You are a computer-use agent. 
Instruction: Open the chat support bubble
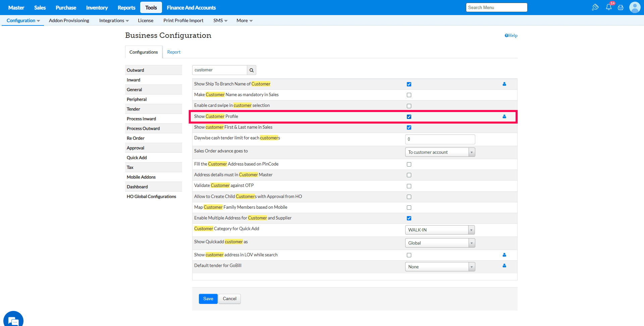pos(13,320)
